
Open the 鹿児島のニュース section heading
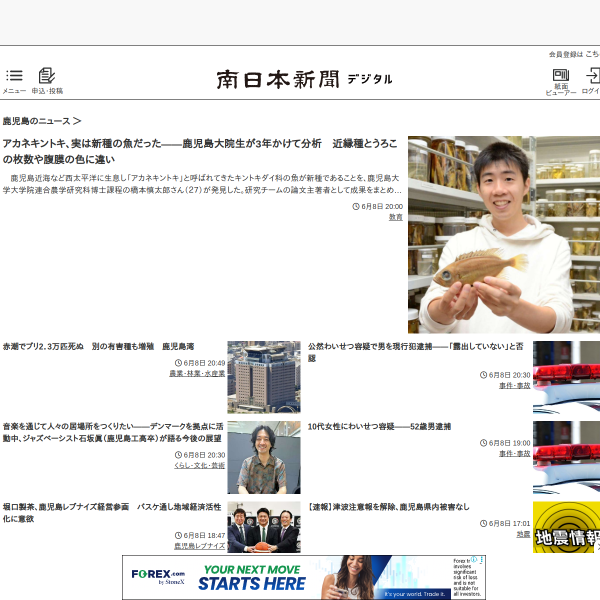pos(42,121)
